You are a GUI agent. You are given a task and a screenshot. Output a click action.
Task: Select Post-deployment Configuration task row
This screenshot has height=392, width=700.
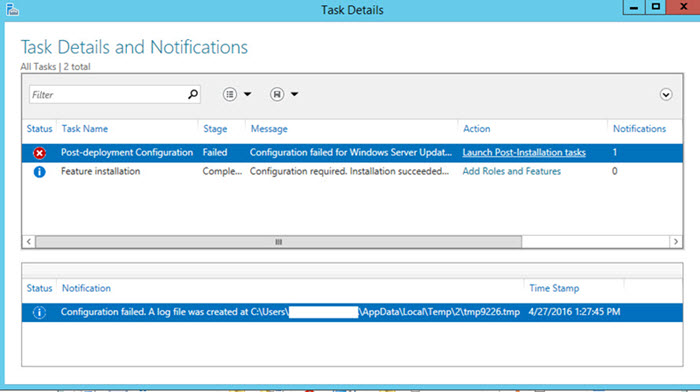pyautogui.click(x=352, y=153)
